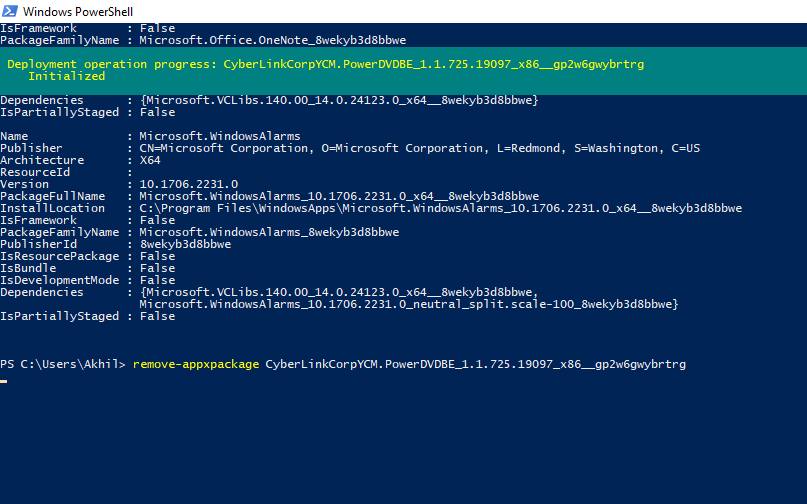Click the Deployment operation progress message line
807x504 pixels.
325,64
